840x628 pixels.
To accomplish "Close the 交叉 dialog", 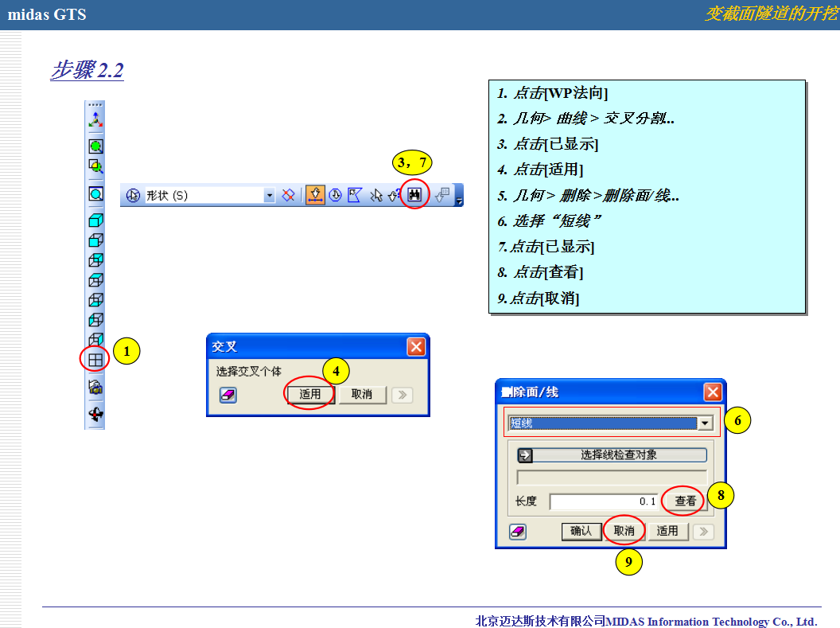I will 416,347.
